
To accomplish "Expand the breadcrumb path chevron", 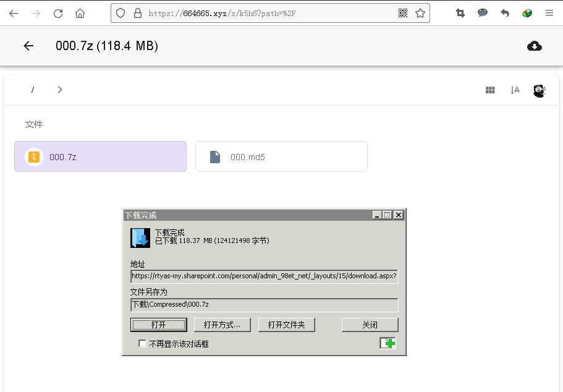I will (60, 90).
